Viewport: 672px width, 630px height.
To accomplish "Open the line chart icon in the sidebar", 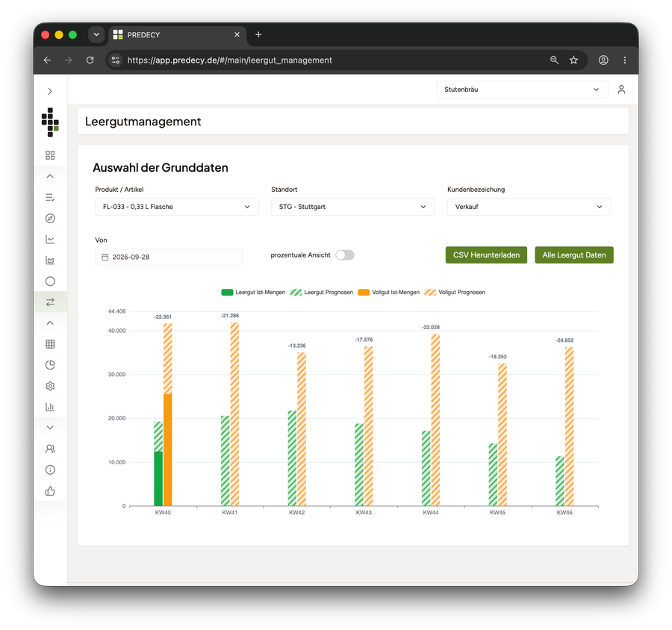I will pos(50,239).
